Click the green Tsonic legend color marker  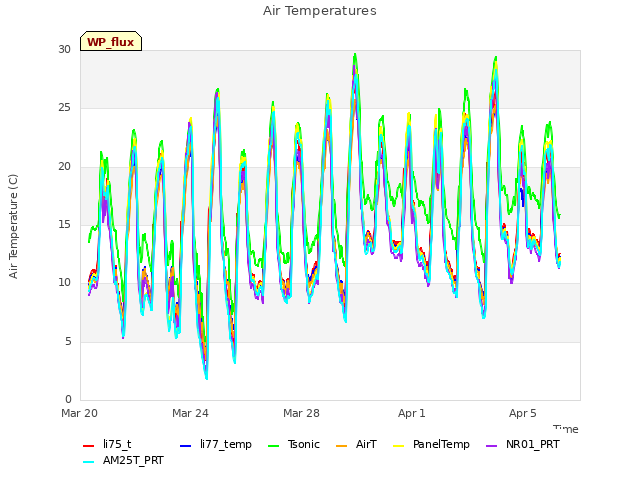click(274, 445)
